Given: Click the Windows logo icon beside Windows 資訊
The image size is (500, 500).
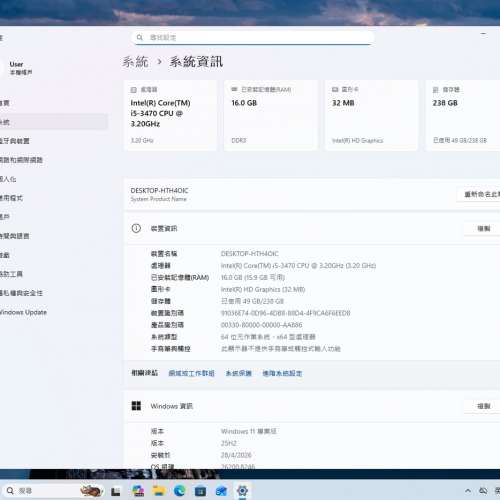Looking at the screenshot, I should click(x=136, y=406).
